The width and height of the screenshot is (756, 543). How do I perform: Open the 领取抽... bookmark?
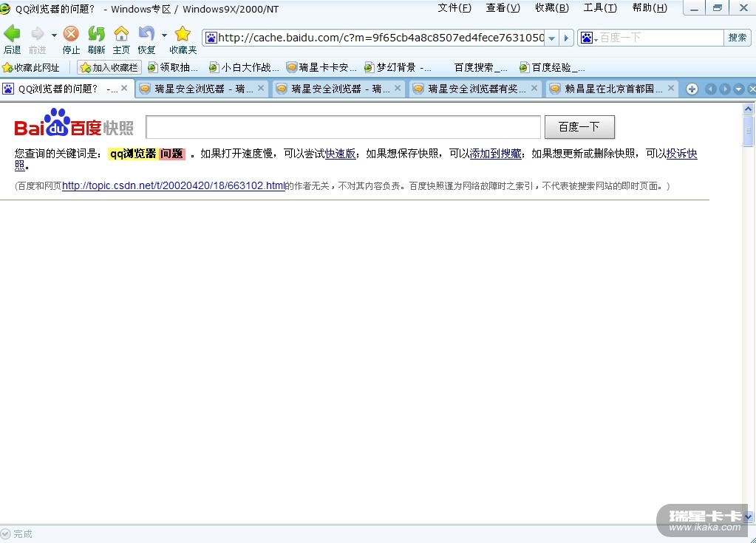[x=173, y=68]
